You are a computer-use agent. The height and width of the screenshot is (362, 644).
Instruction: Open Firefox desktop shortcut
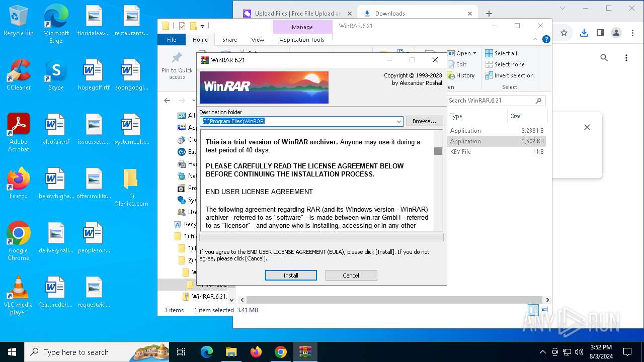tap(19, 184)
